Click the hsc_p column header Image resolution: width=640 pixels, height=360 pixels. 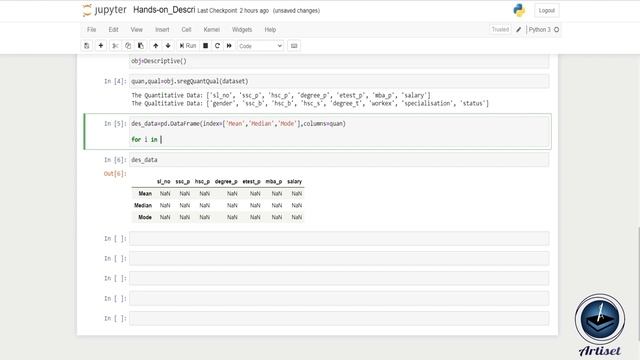point(202,181)
